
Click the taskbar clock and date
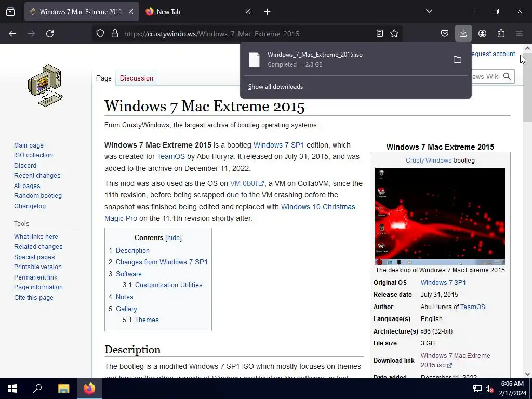512,389
